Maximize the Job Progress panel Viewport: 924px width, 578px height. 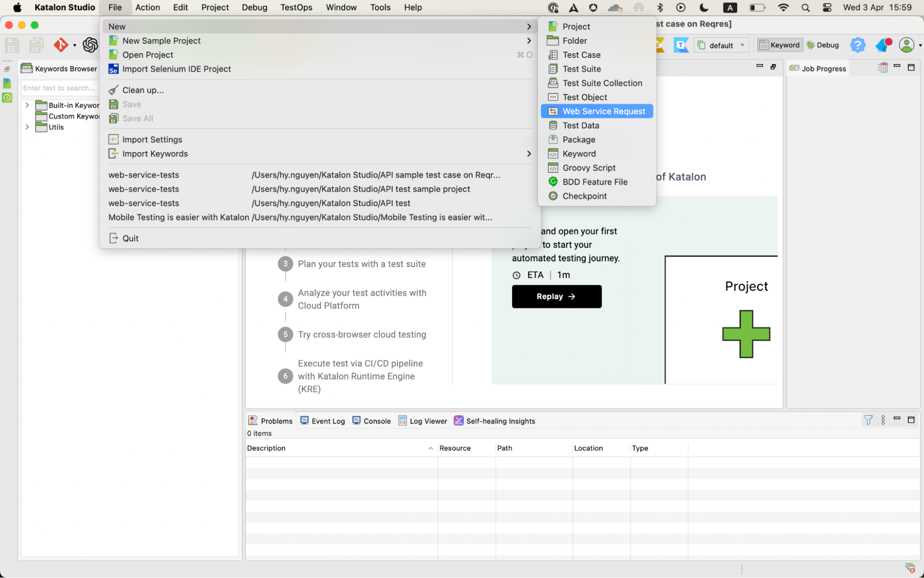(911, 68)
